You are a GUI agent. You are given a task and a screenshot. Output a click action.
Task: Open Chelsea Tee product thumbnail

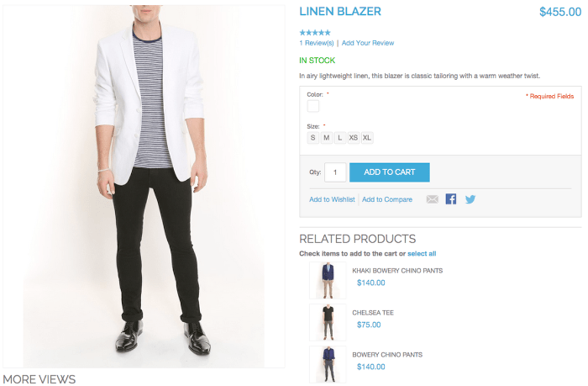tap(328, 323)
